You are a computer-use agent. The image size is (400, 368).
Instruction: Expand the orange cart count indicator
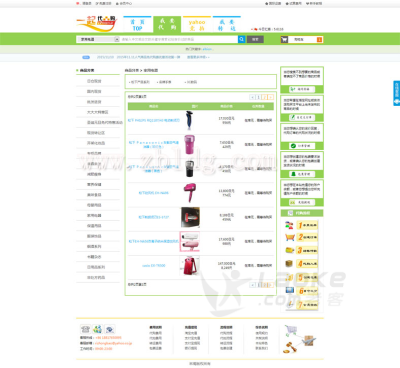point(319,40)
